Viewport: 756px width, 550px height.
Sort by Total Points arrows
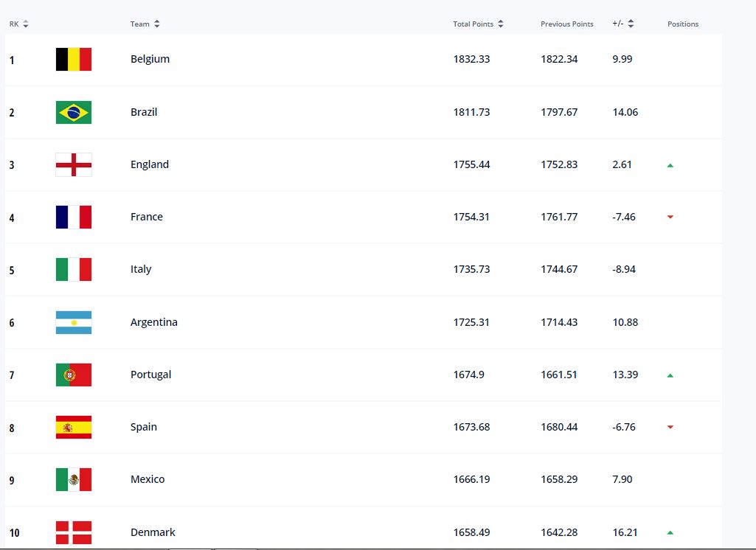(501, 24)
